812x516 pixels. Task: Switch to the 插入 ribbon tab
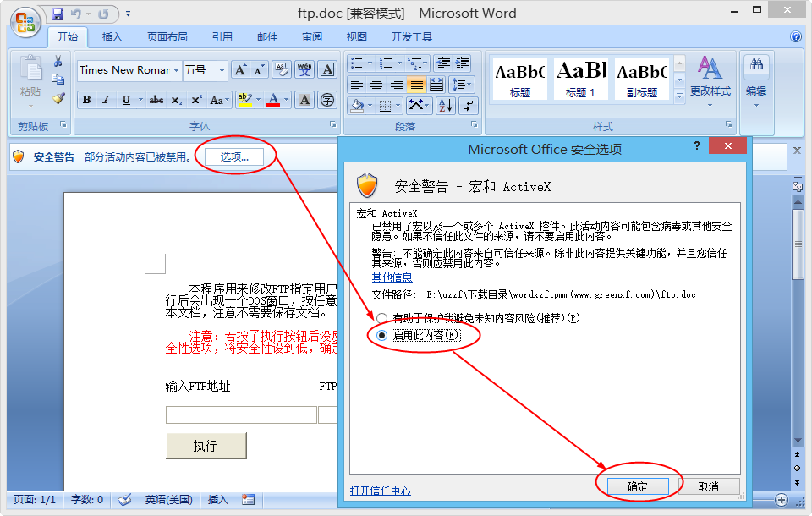click(112, 37)
